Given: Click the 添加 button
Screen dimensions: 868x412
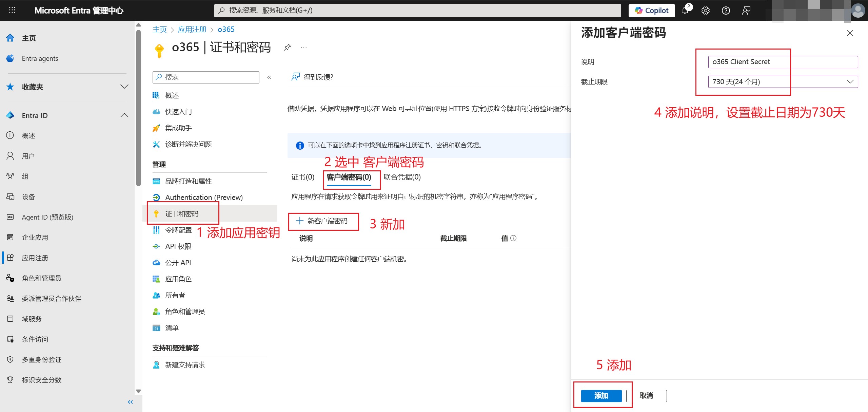Looking at the screenshot, I should pos(601,396).
